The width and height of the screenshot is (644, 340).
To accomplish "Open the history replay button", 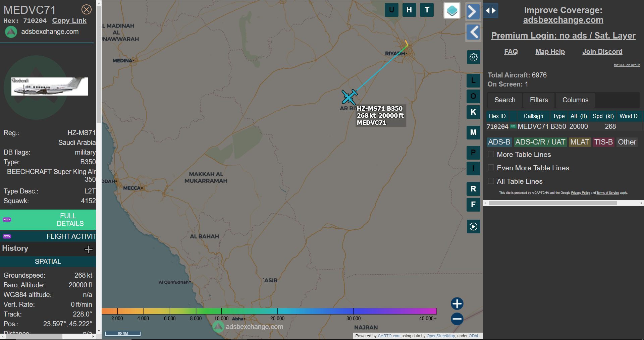I will click(x=474, y=227).
